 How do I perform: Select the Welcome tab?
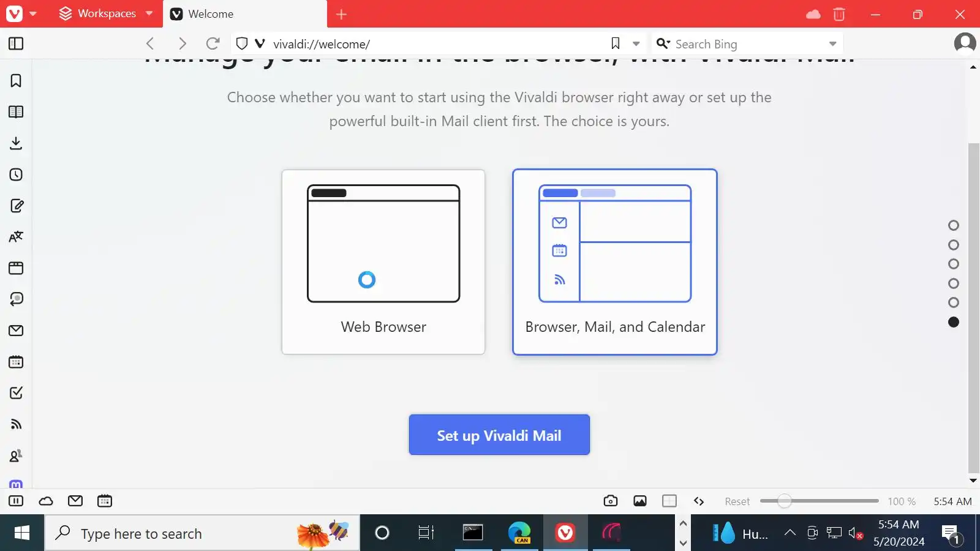click(x=245, y=13)
